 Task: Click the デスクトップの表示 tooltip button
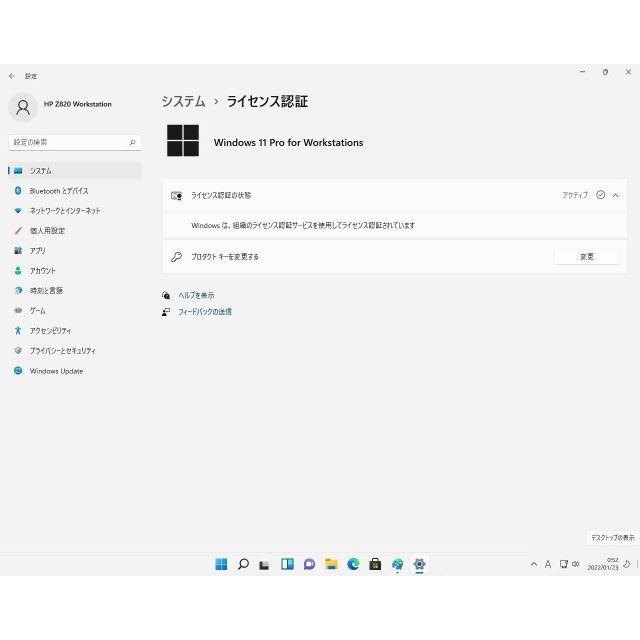click(613, 538)
